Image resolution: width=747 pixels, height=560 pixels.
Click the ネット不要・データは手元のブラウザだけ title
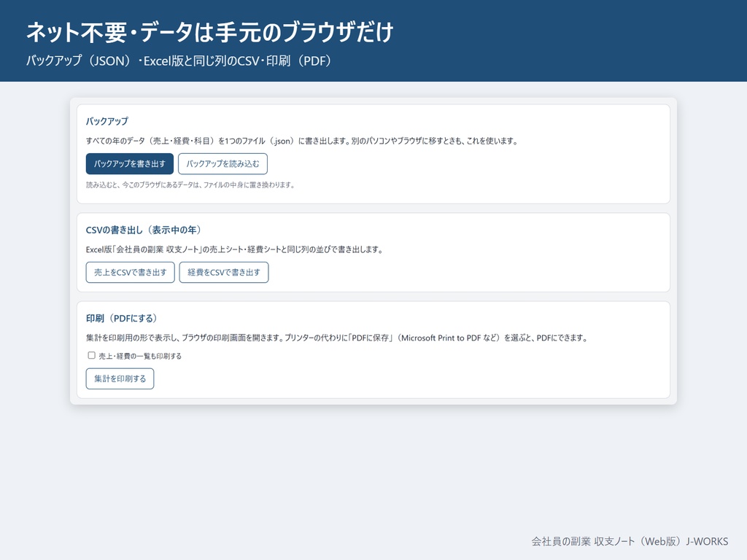pos(209,32)
